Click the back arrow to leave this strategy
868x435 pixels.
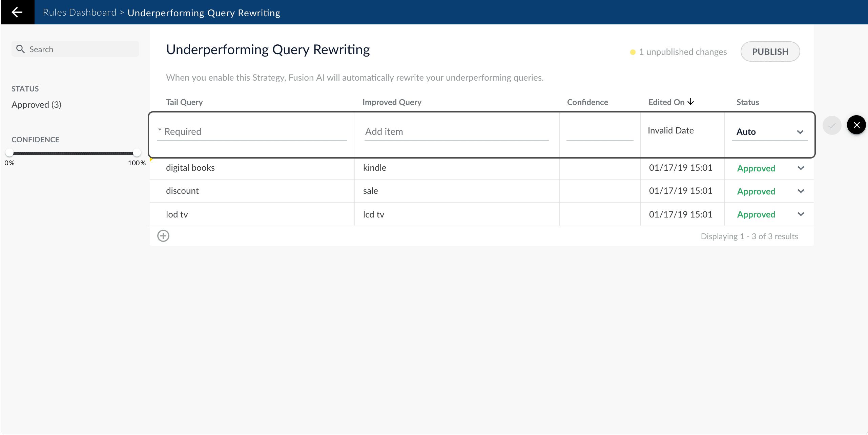pyautogui.click(x=17, y=12)
